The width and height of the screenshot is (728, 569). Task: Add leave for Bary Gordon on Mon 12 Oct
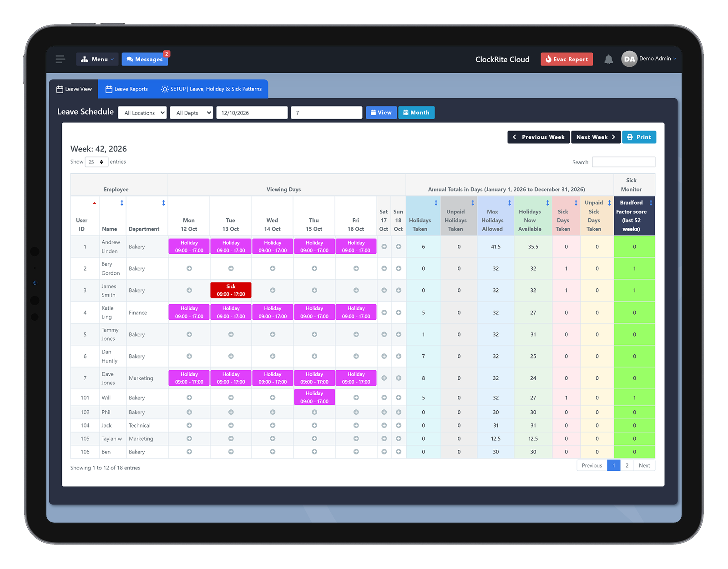[x=189, y=268]
